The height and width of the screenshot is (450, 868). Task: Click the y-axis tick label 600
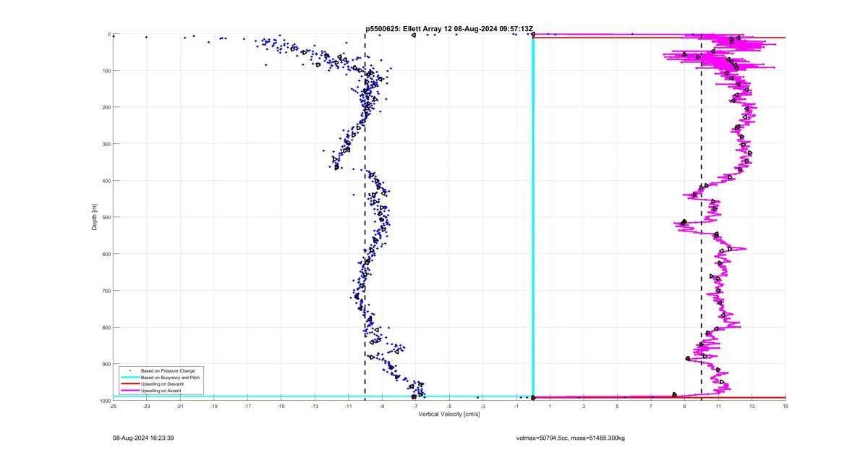click(x=106, y=254)
